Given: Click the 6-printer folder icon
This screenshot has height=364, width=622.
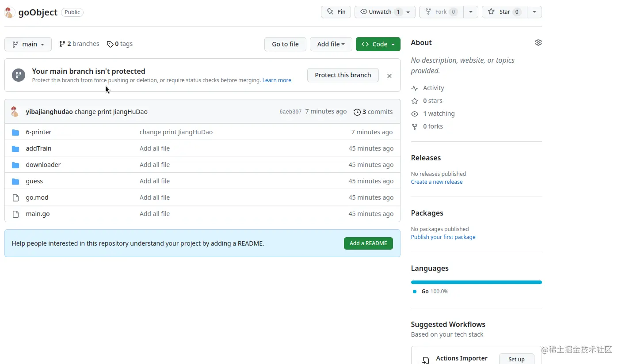Looking at the screenshot, I should coord(15,132).
